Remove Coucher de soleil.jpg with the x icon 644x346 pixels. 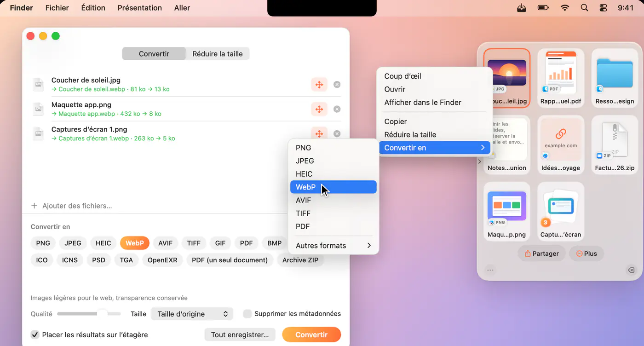coord(337,85)
